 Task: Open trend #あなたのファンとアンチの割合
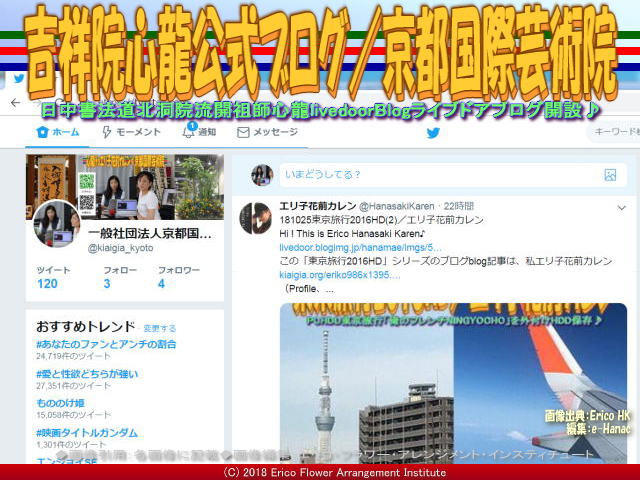106,344
